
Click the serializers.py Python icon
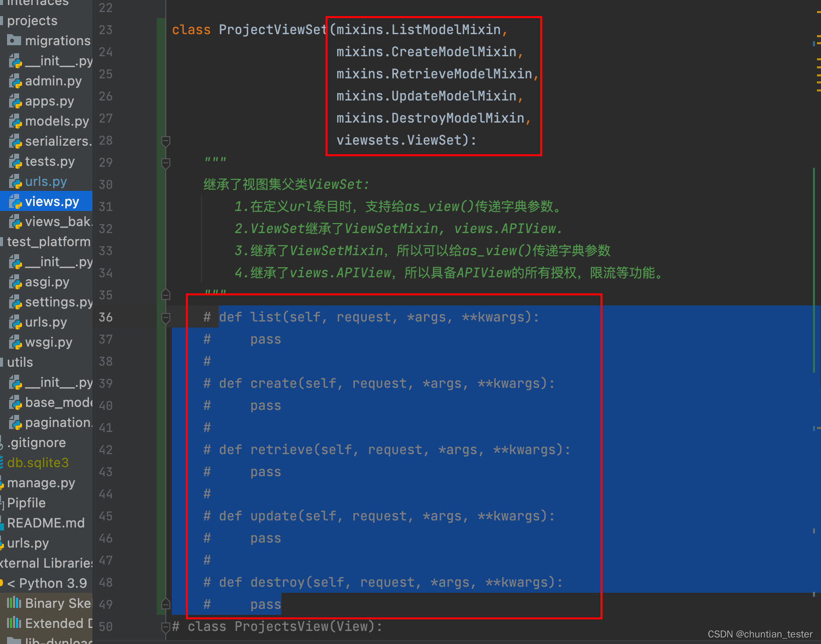tap(16, 141)
